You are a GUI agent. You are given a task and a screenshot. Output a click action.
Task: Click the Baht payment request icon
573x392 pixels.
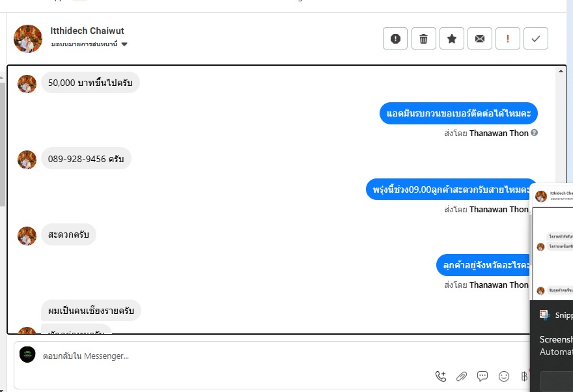[524, 376]
